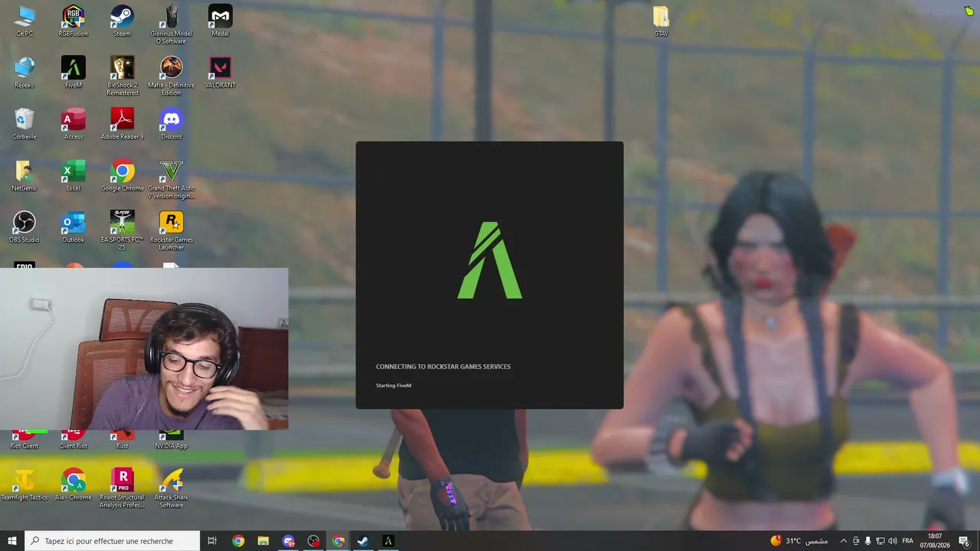
Task: Switch to OBS Studio in the taskbar
Action: pos(313,541)
